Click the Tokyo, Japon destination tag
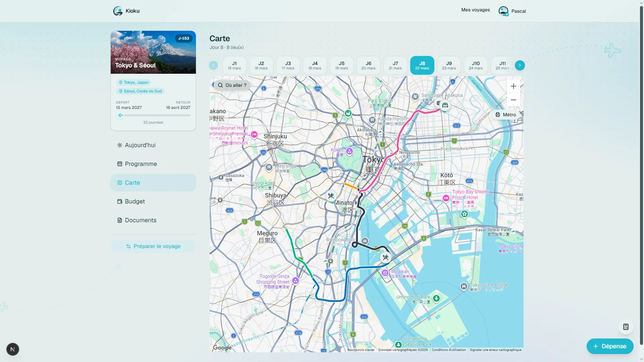Screen dimensions: 644x362 pos(133,82)
